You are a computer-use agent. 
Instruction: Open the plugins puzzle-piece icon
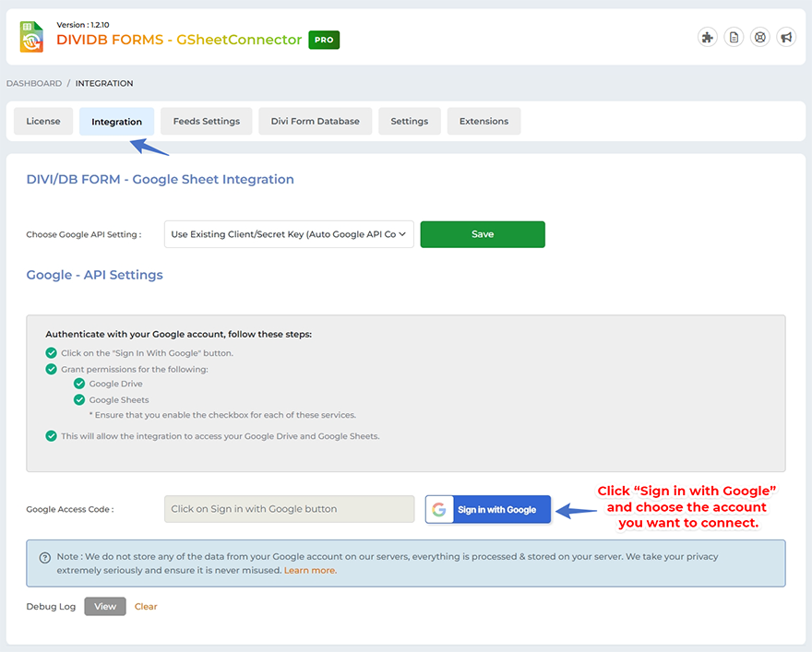708,37
